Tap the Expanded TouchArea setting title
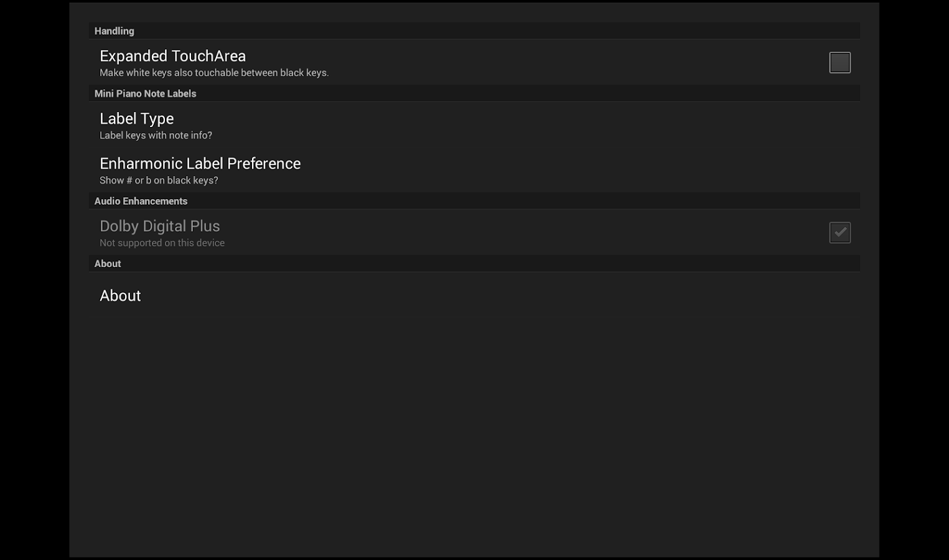 (172, 56)
